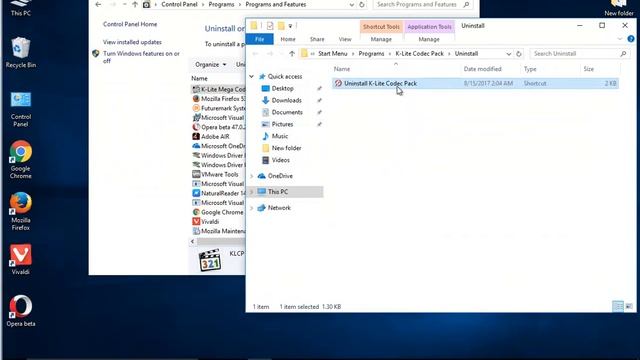Refresh the Uninstall folder view

coord(519,53)
